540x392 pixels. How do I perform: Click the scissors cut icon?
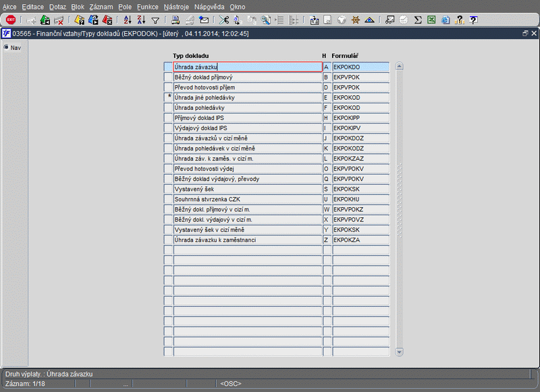224,20
